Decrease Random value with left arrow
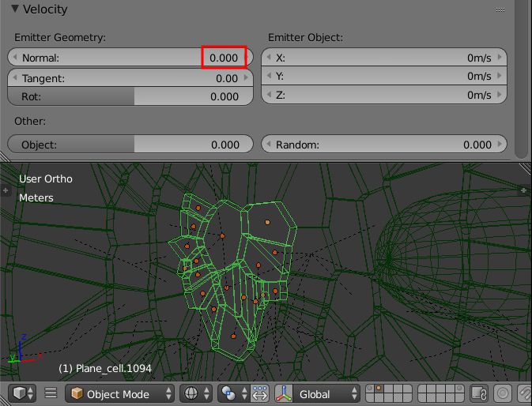 point(269,145)
